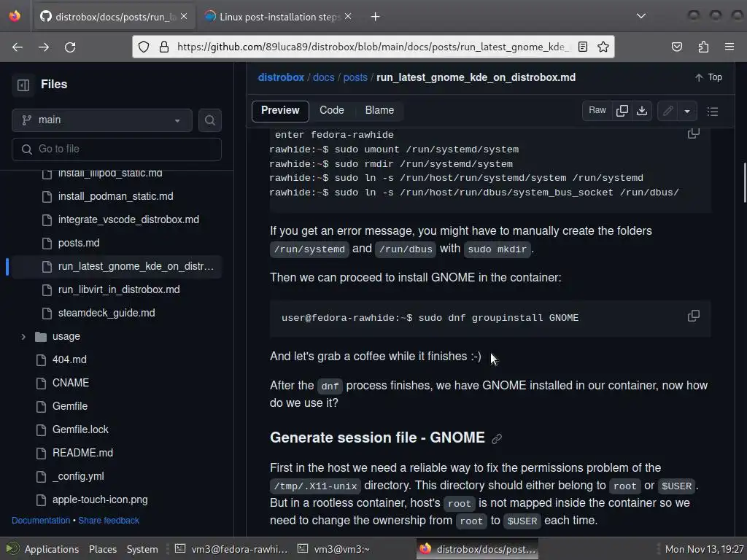Select run_latest_gnome_kde_on_distr... file
The width and height of the screenshot is (747, 560).
[x=136, y=266]
